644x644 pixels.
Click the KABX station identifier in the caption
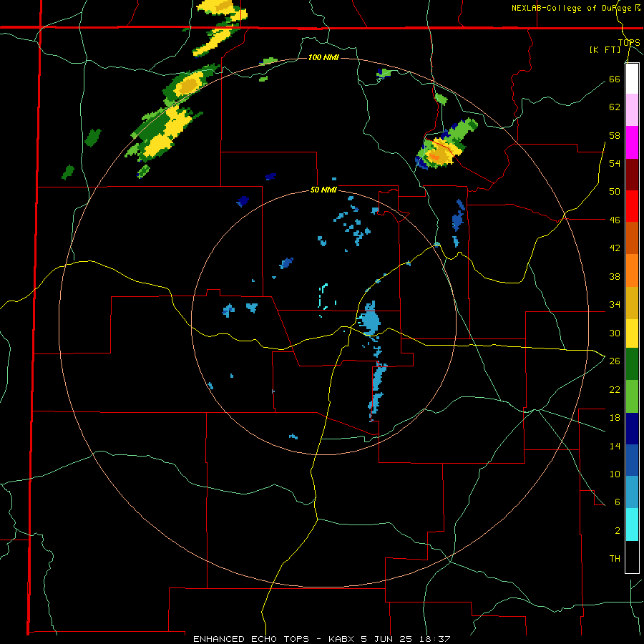coord(343,639)
